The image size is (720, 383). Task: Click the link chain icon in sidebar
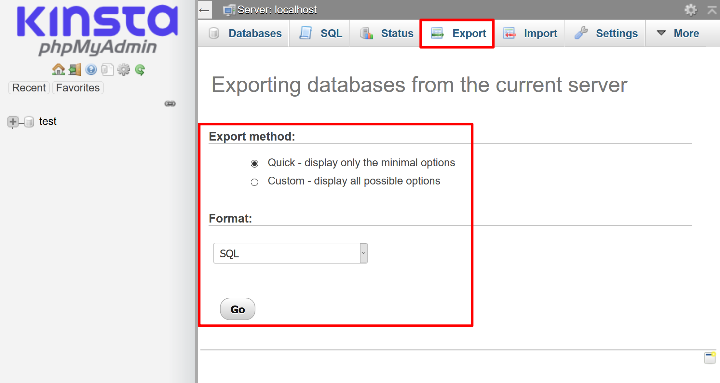(x=170, y=104)
